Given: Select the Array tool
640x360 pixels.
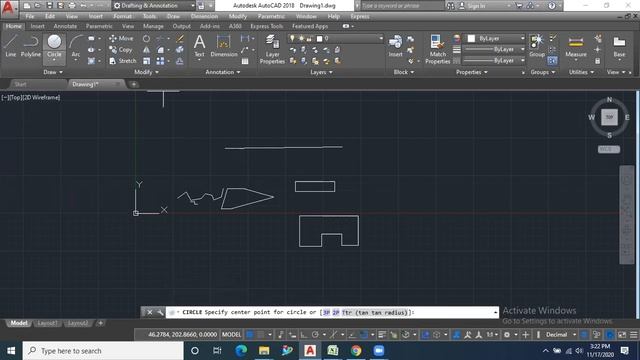Looking at the screenshot, I should tap(160, 61).
